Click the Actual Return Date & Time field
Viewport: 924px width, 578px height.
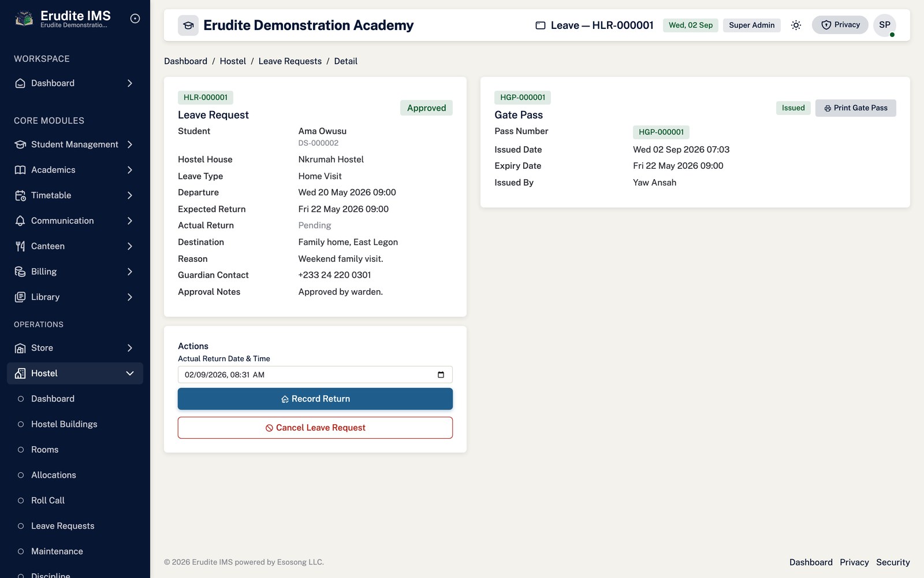tap(315, 375)
